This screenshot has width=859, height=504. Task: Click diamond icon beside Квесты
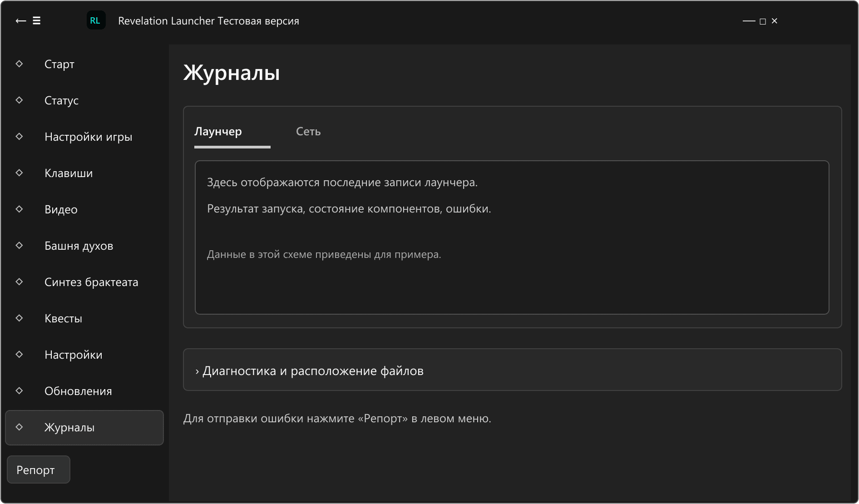(19, 318)
